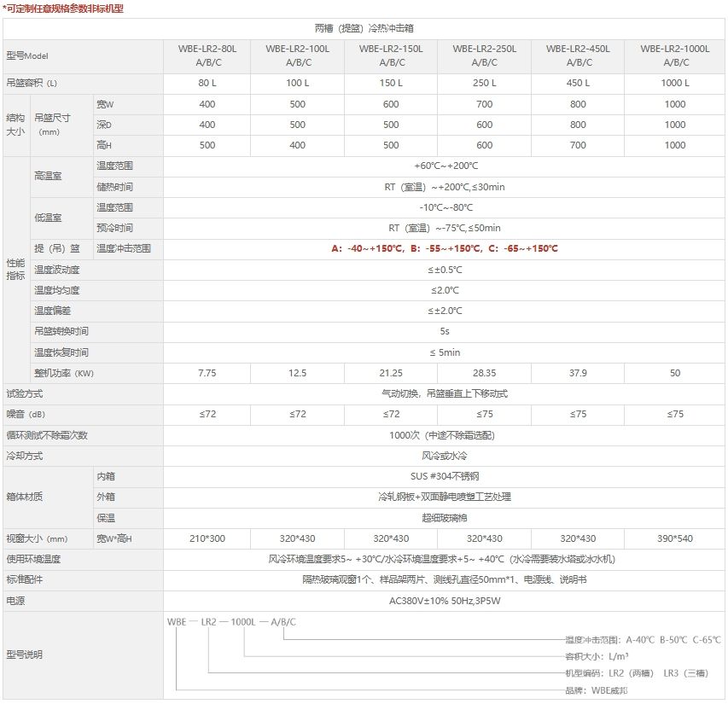728x704 pixels.
Task: Select the 风冷或水冷 cooling method cell
Action: 444,456
